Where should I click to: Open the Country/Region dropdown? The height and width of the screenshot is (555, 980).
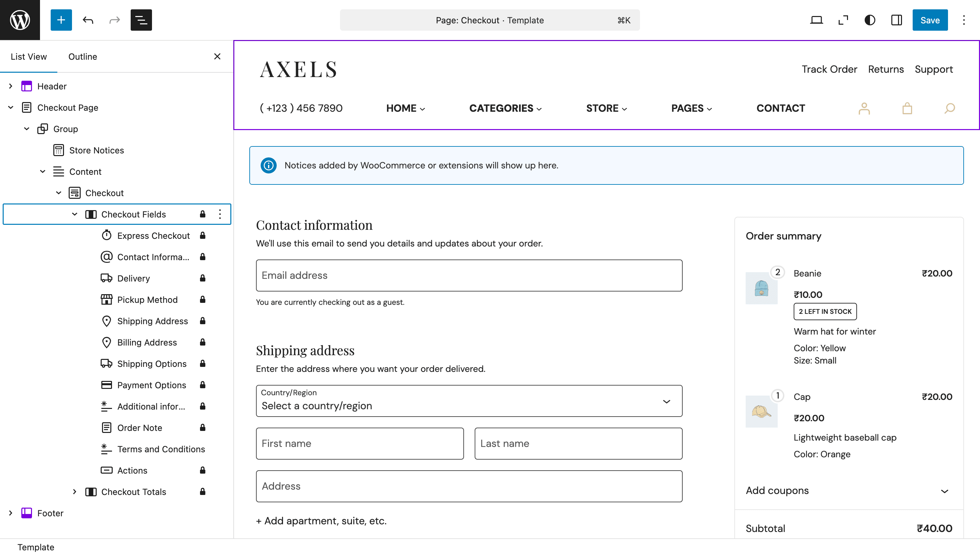469,401
